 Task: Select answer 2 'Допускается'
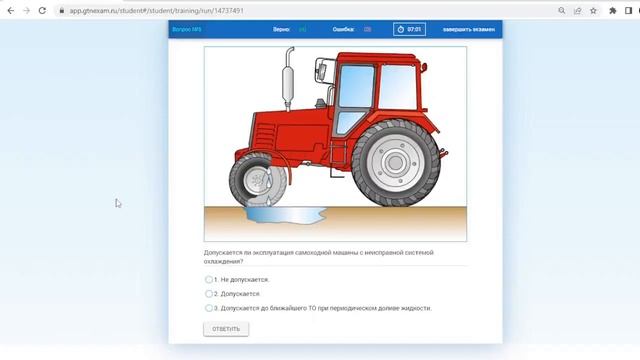(x=209, y=294)
